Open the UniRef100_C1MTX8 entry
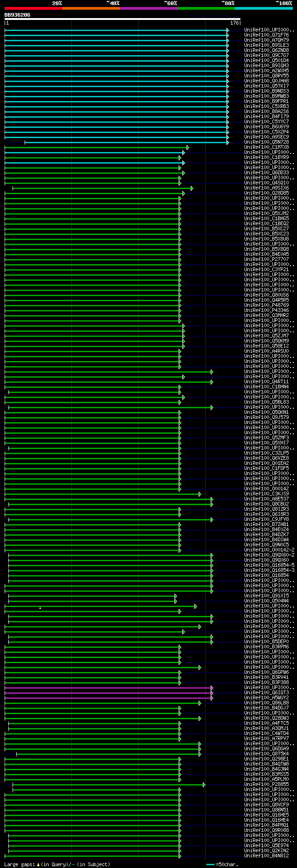The width and height of the screenshot is (297, 868). pyautogui.click(x=266, y=147)
